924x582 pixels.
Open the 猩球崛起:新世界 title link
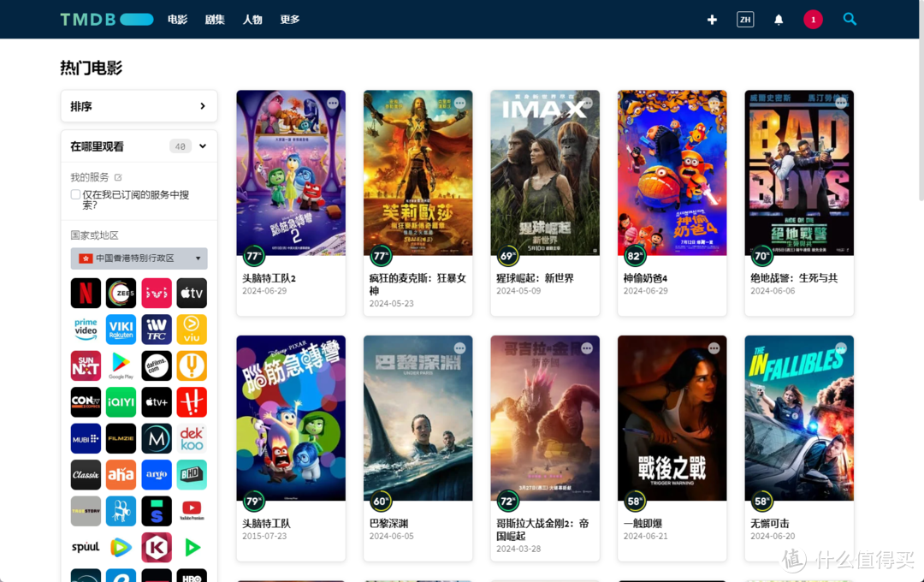[x=535, y=278]
